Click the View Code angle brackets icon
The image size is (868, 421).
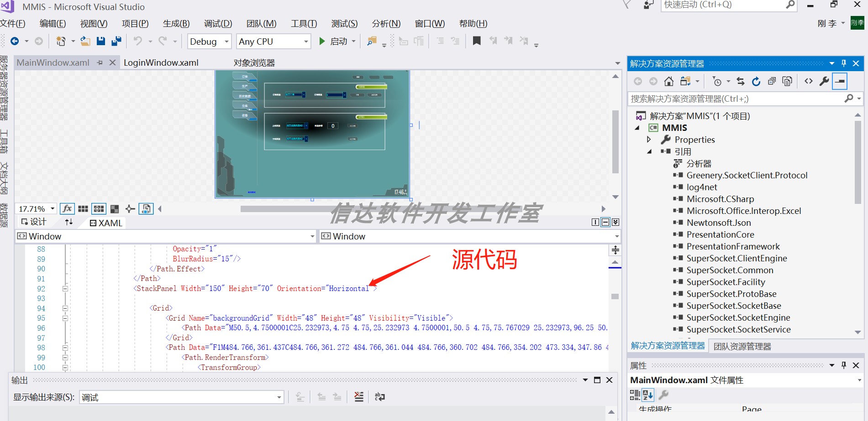809,81
